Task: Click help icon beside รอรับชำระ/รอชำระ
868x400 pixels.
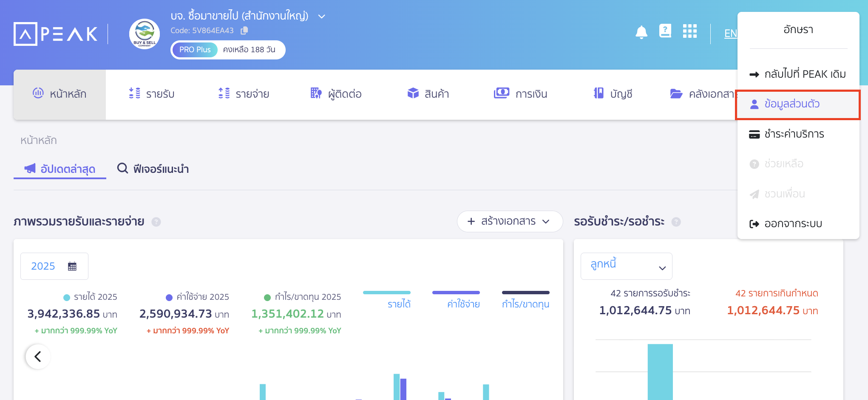Action: pyautogui.click(x=676, y=222)
